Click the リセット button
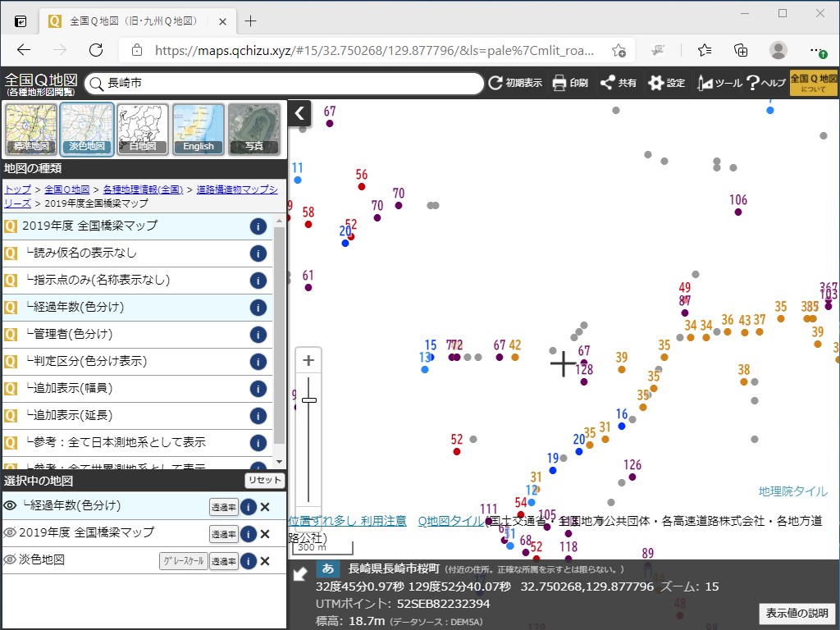 263,482
